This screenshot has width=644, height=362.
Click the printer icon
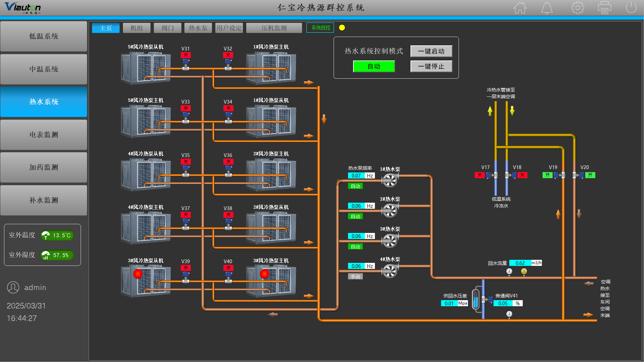point(604,8)
